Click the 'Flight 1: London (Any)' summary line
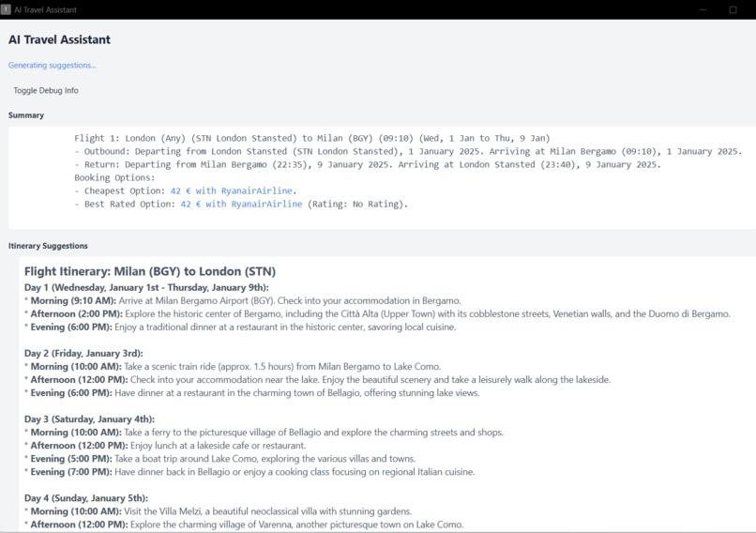Screen dimensions: 756x533 312,139
